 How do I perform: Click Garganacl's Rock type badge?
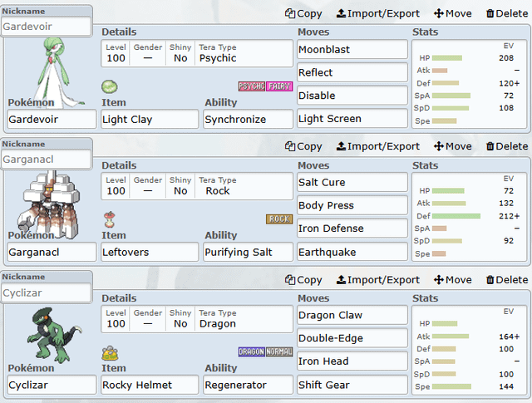click(x=279, y=219)
